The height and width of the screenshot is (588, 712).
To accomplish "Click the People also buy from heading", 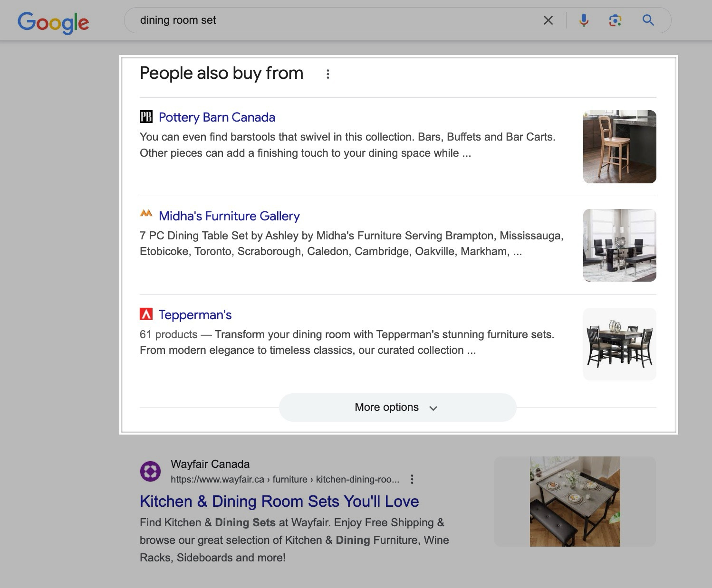I will coord(221,73).
